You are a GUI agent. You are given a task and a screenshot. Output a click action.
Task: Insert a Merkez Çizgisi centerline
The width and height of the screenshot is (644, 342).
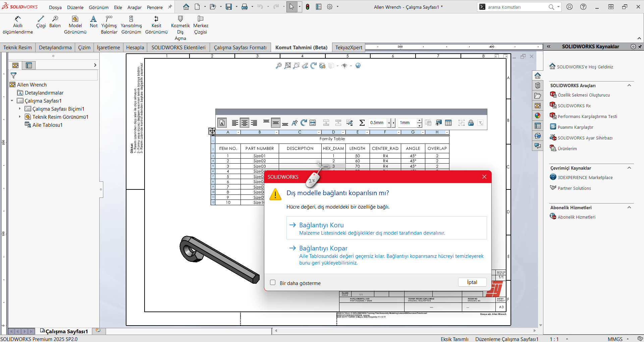(201, 25)
